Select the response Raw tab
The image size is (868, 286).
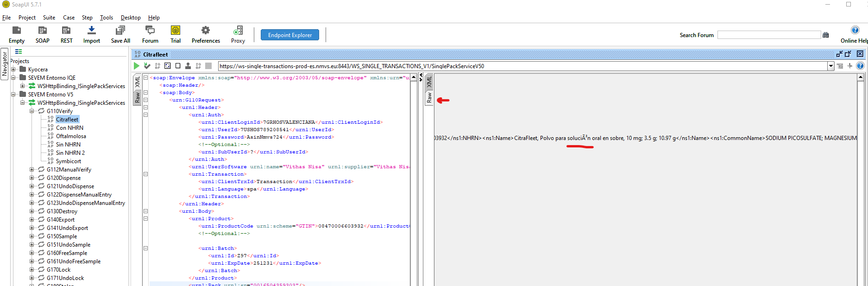click(429, 98)
